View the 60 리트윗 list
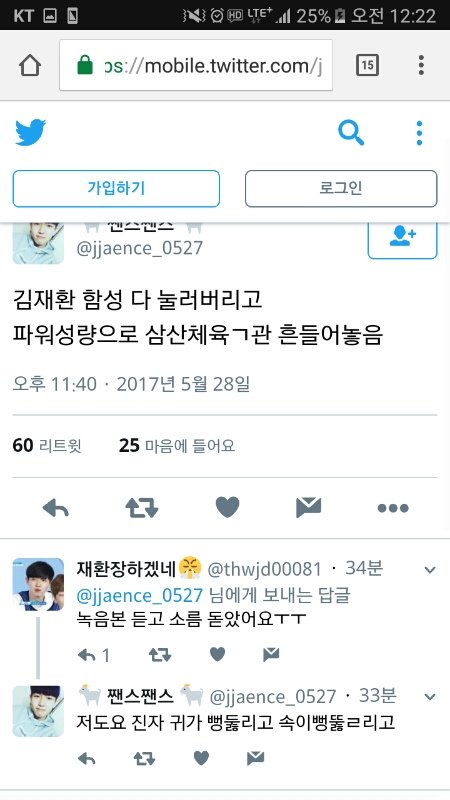 (x=47, y=446)
